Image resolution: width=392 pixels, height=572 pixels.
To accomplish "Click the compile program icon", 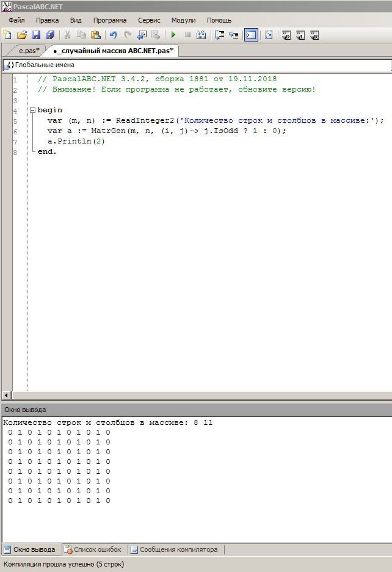I will click(x=201, y=35).
